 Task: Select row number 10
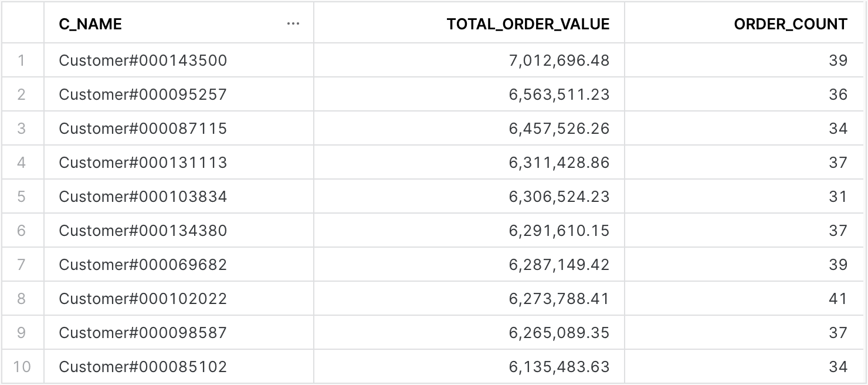point(22,367)
